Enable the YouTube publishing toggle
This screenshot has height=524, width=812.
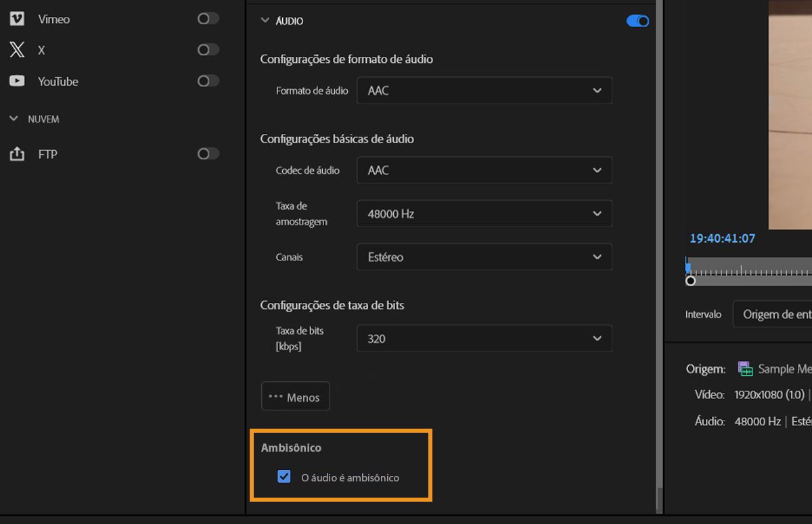208,81
